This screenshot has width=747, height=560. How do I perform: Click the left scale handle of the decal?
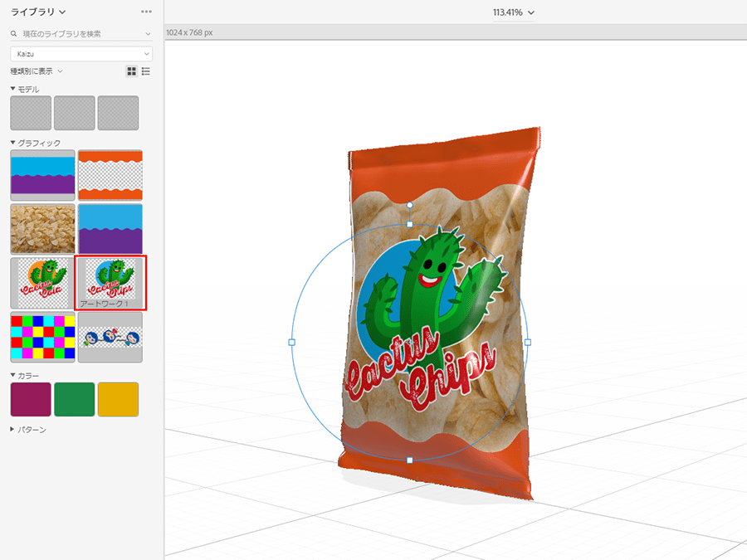pos(292,342)
